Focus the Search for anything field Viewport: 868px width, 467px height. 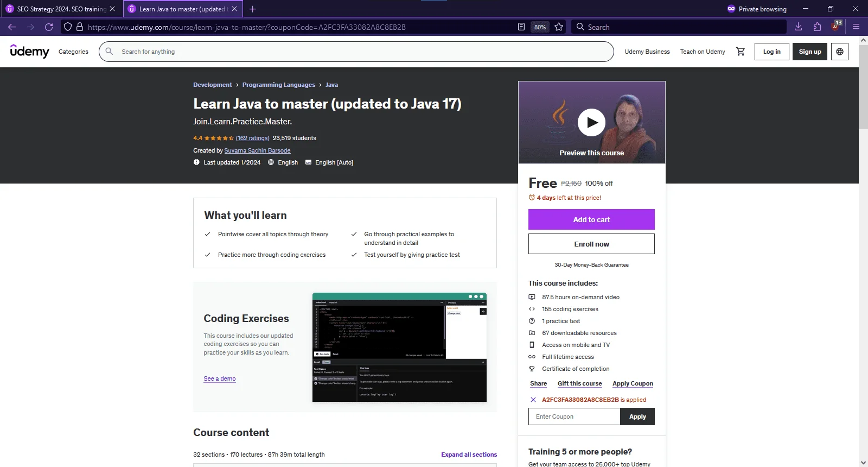[356, 52]
